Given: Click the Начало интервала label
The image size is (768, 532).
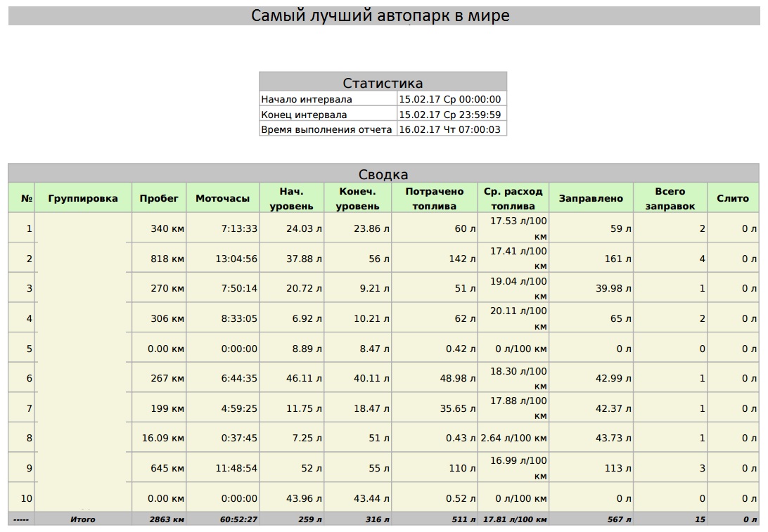Looking at the screenshot, I should coord(307,99).
